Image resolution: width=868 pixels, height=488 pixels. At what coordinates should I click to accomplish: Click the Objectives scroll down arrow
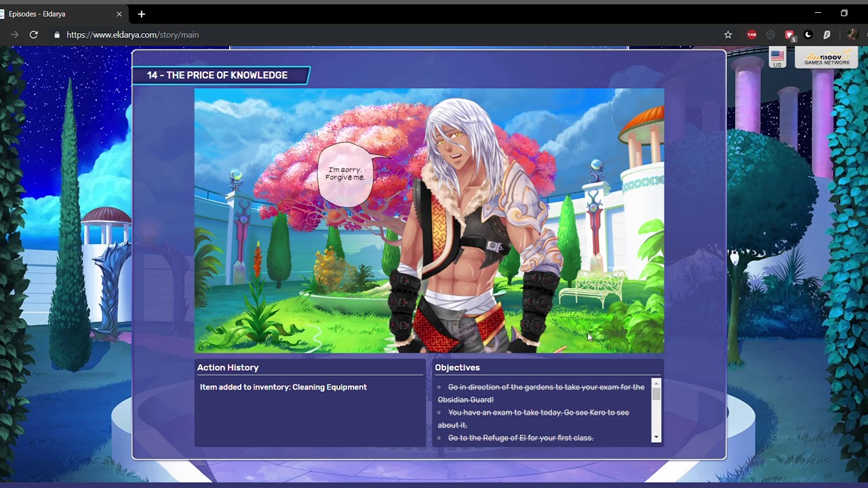(x=656, y=438)
